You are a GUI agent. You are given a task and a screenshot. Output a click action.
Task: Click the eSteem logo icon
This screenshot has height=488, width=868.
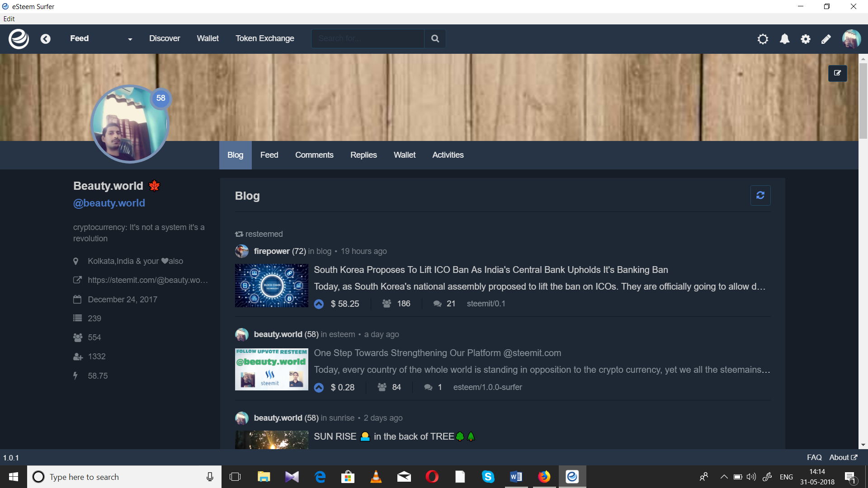pos(19,39)
